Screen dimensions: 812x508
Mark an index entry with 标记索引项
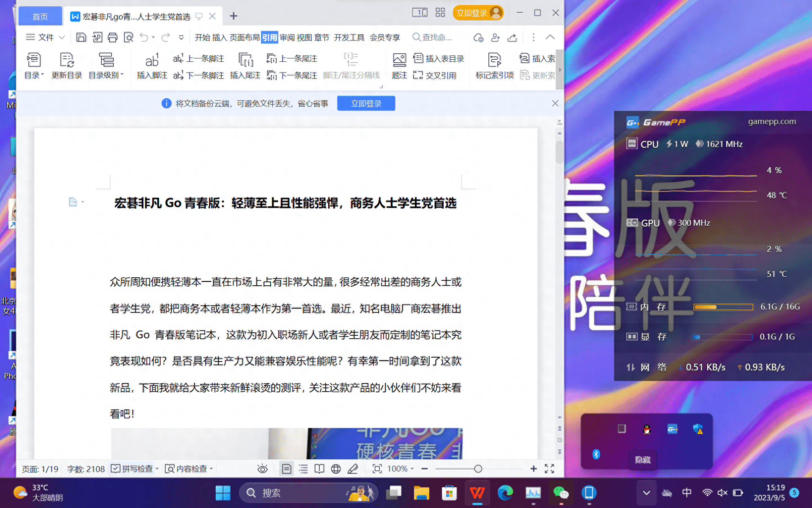[x=494, y=66]
